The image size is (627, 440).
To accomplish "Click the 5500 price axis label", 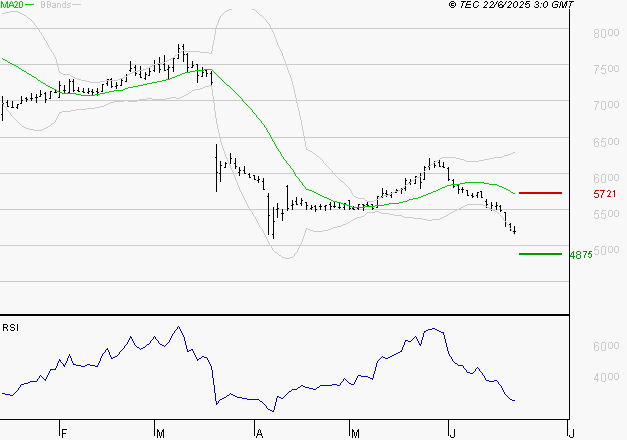I will click(606, 214).
